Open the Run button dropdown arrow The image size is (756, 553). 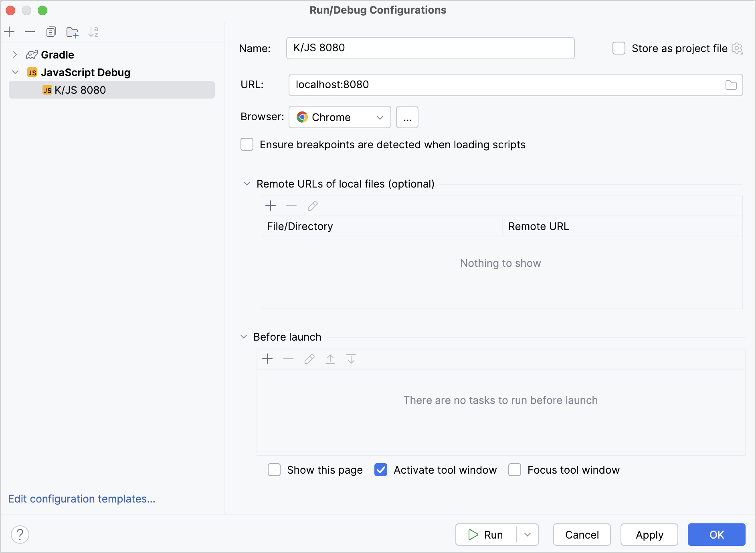[528, 534]
